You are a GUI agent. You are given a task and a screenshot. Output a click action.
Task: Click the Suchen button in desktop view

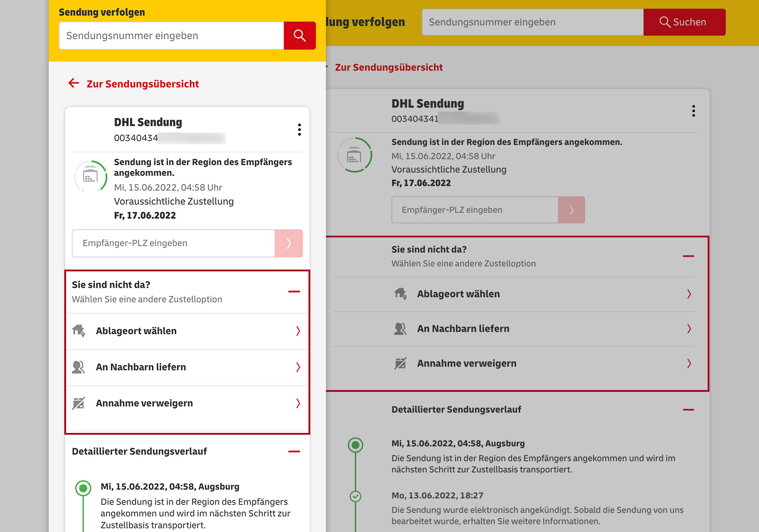684,22
